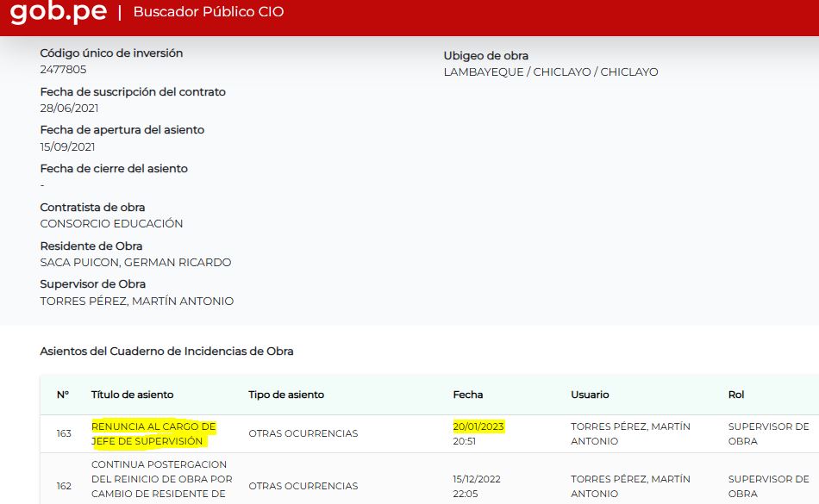Select the Rol column header
This screenshot has height=504, width=819.
[736, 395]
